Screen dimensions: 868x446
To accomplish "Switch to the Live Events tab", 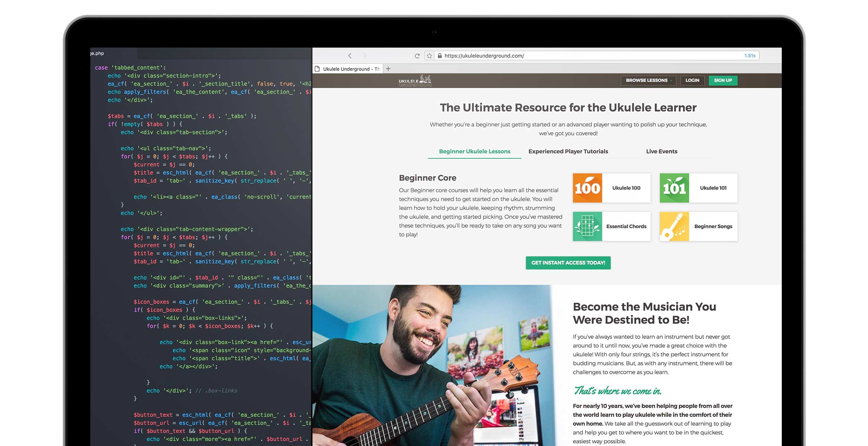I will pos(661,151).
